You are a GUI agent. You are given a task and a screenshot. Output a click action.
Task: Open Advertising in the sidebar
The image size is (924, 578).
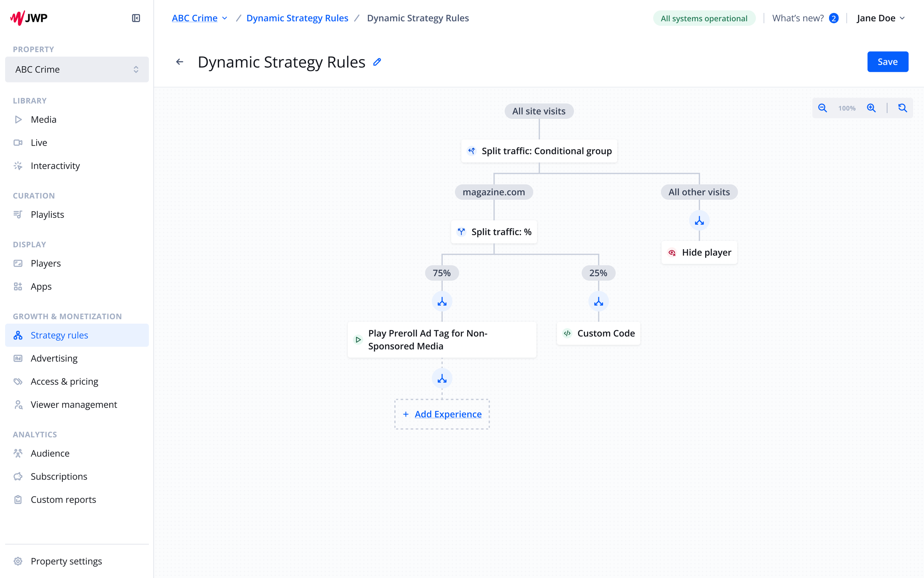click(x=54, y=358)
